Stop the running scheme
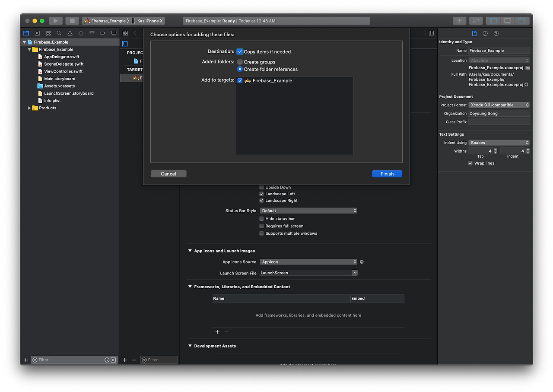Viewport: 553px width, 392px height. 72,21
